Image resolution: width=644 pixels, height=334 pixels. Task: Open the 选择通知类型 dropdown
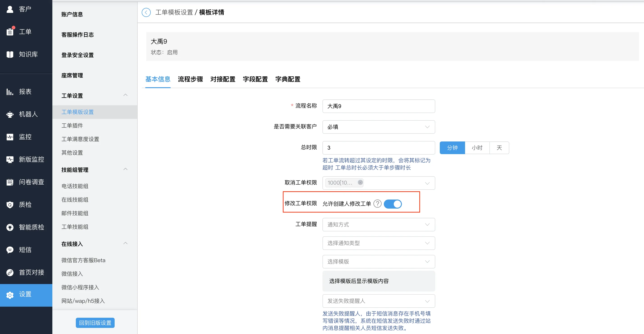click(x=378, y=243)
